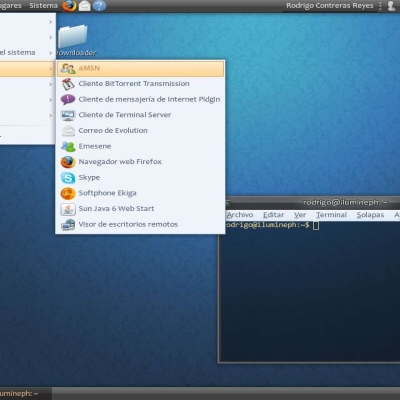Select Softphone Ekiga text entry
This screenshot has height=400, width=400.
tap(107, 193)
